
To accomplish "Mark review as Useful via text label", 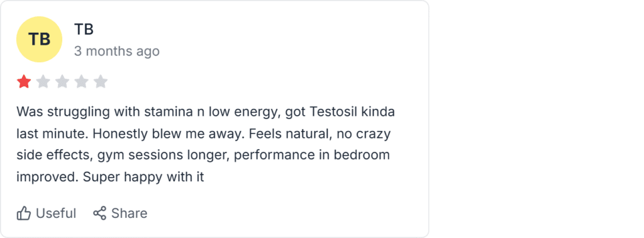I will click(x=56, y=213).
